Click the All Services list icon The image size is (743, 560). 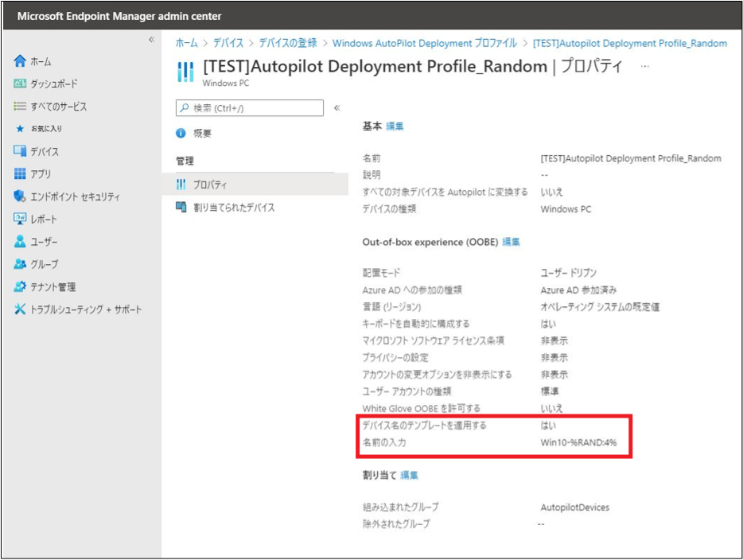tap(20, 106)
